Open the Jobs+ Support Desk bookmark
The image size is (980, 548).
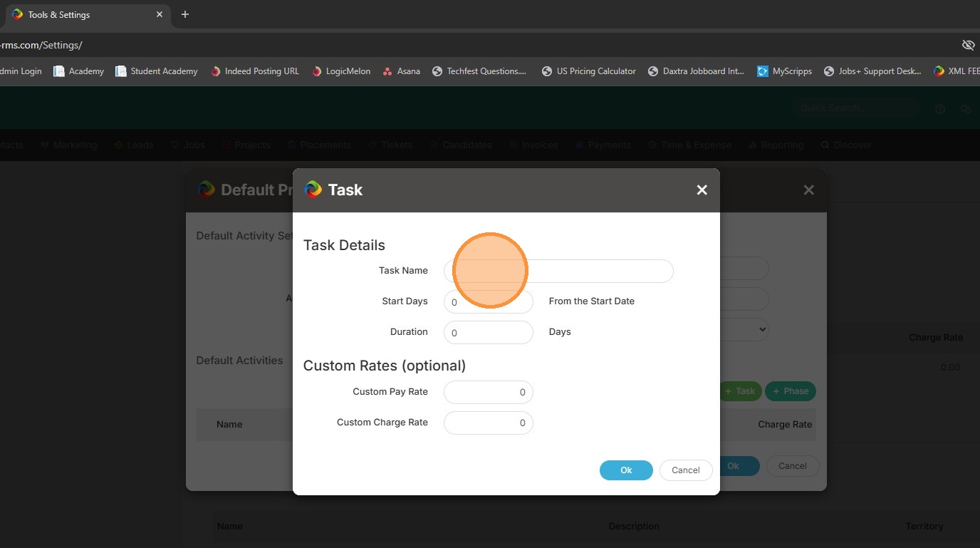pyautogui.click(x=872, y=71)
